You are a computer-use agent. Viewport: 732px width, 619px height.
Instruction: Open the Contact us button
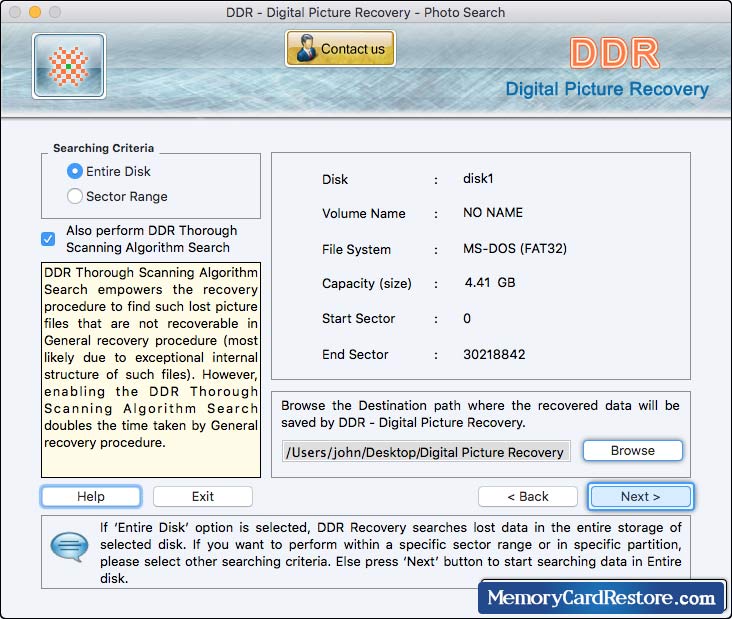click(x=340, y=49)
